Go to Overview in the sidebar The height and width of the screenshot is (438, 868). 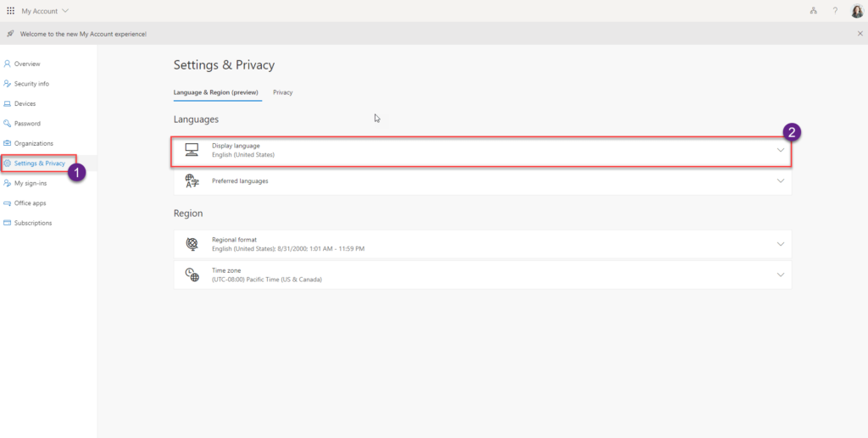(x=26, y=64)
